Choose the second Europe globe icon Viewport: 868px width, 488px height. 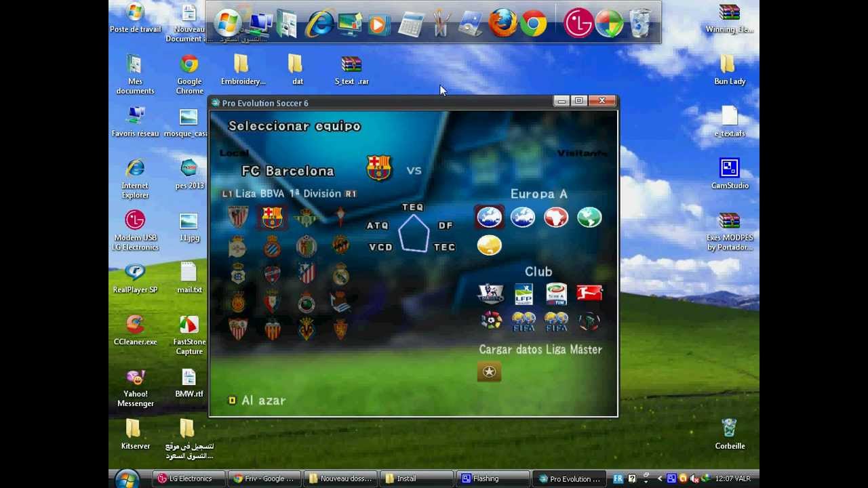[522, 217]
